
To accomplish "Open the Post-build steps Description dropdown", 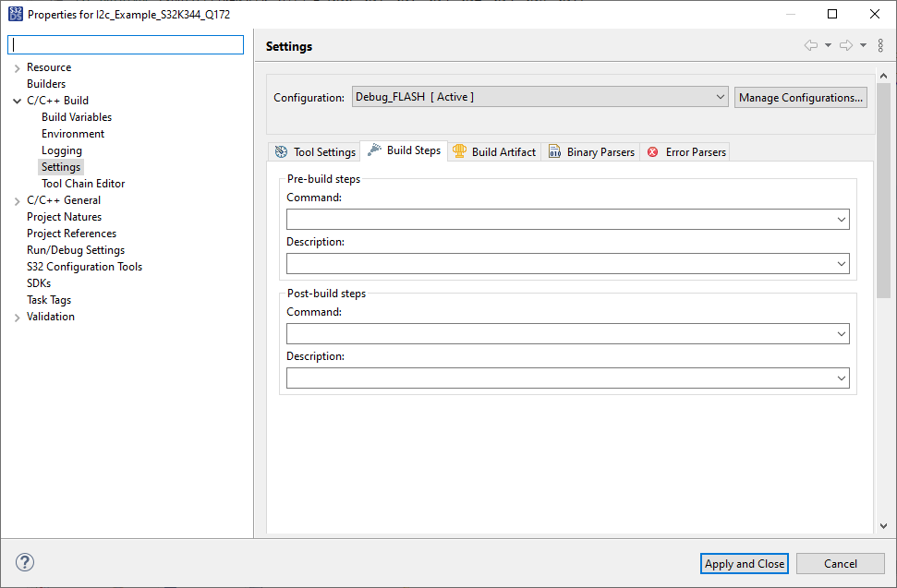I will (x=841, y=378).
